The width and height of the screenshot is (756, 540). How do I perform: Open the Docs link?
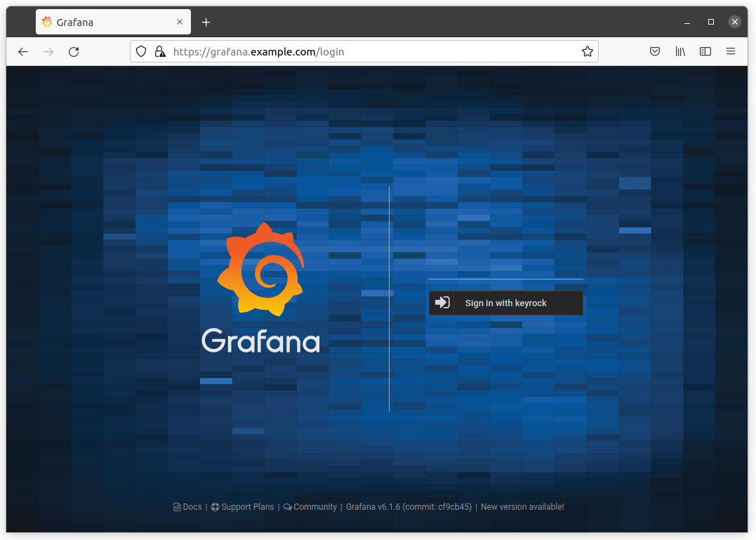pyautogui.click(x=187, y=507)
